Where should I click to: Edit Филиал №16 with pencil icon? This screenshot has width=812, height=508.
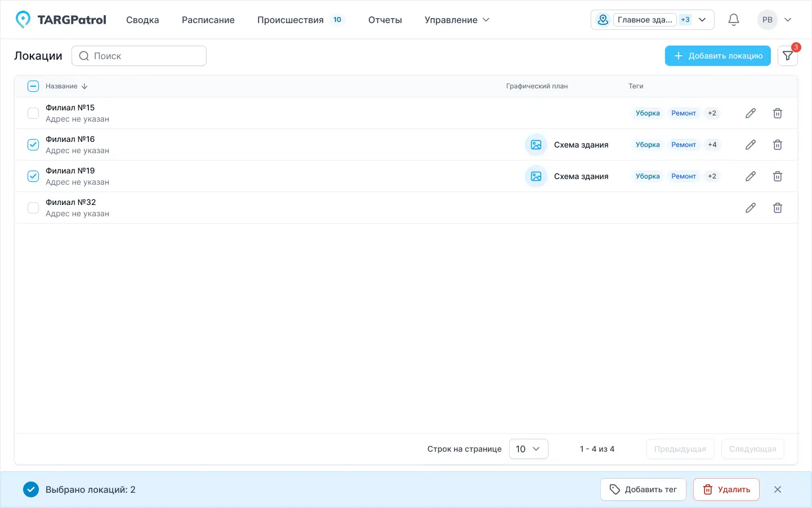tap(751, 145)
